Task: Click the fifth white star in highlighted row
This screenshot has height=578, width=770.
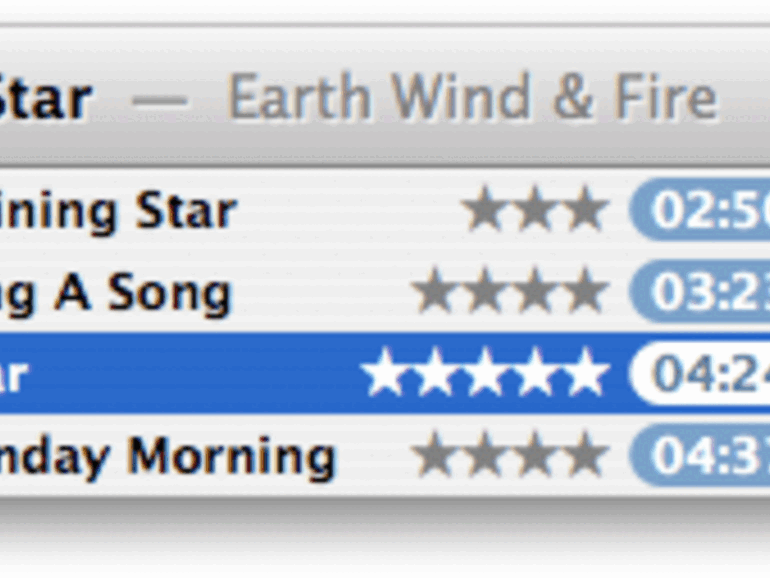Action: pyautogui.click(x=585, y=372)
